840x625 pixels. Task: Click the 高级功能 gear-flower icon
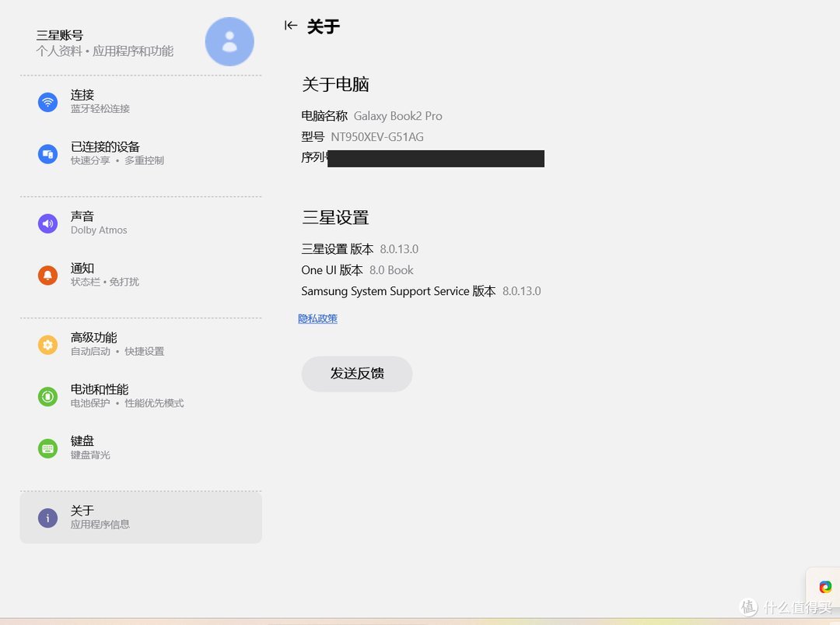pos(47,345)
